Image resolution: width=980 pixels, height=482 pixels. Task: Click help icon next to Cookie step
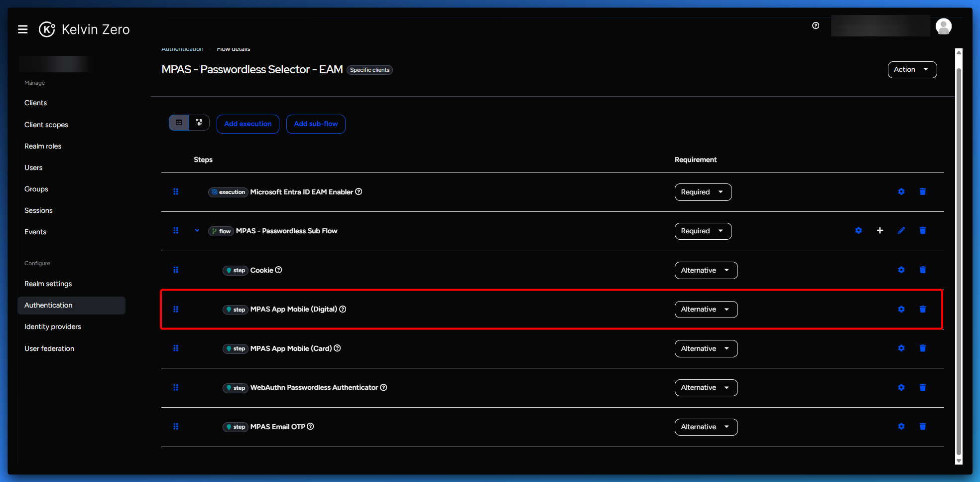click(279, 270)
